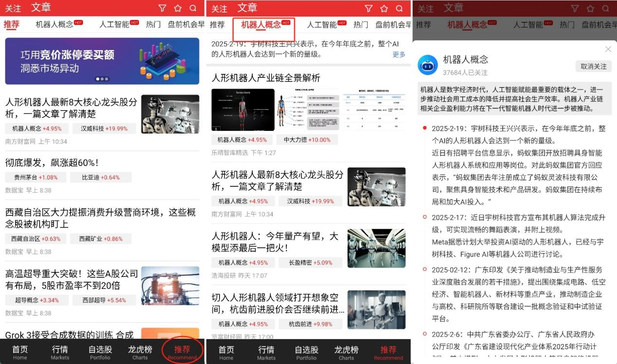The height and width of the screenshot is (364, 617).
Task: Tap superconductor equipment thumbnail image
Action: [x=170, y=285]
